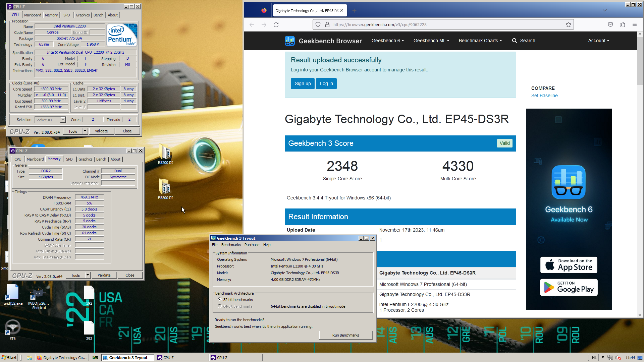Viewport: 644px width, 362px height.
Task: Click the Get it on Google Play badge
Action: click(569, 288)
